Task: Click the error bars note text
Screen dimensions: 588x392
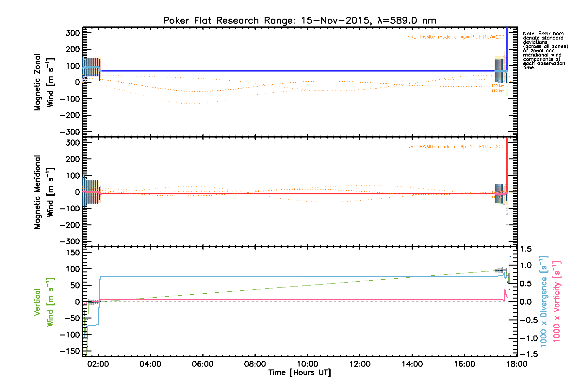Action: click(545, 50)
